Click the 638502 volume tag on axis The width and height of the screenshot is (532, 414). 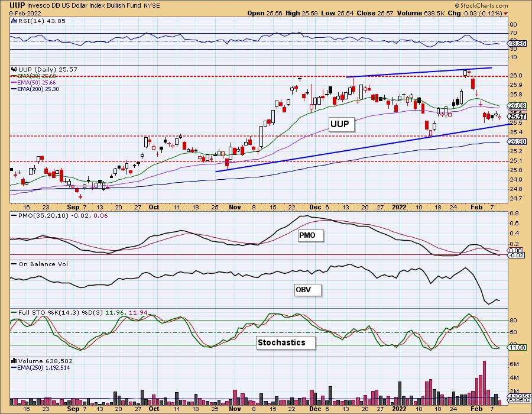(518, 401)
